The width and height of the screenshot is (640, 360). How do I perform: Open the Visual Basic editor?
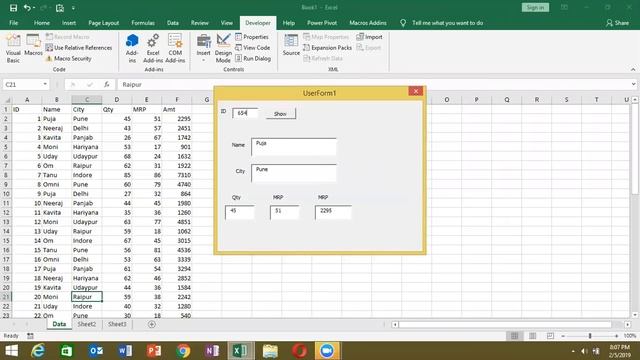pos(13,49)
